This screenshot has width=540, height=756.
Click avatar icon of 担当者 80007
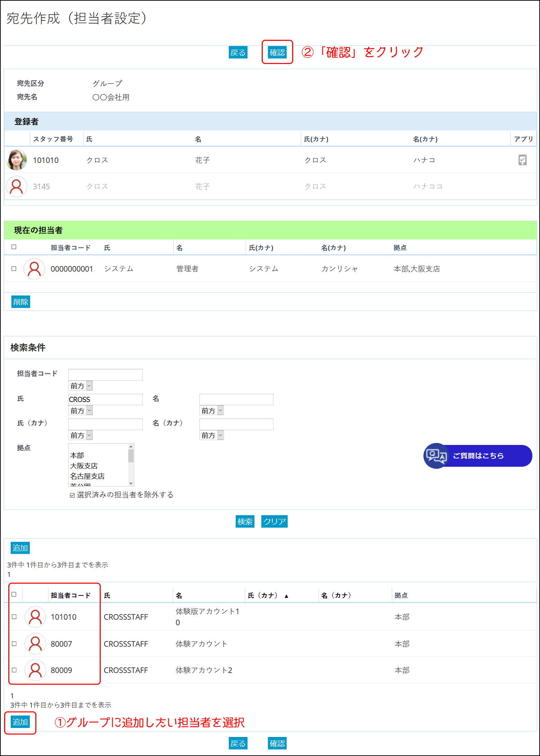pyautogui.click(x=35, y=644)
